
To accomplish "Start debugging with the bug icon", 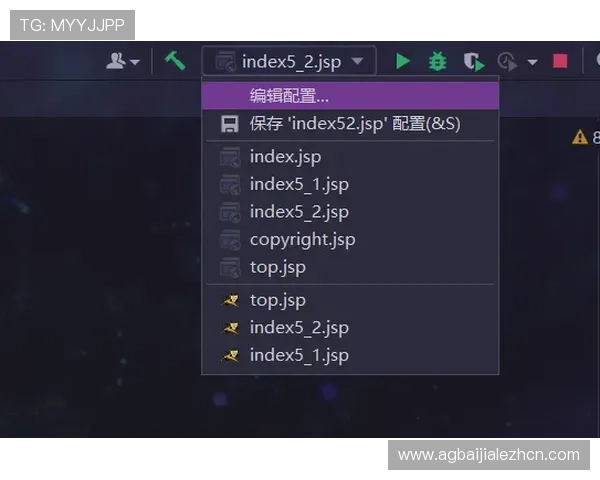I will coord(437,61).
